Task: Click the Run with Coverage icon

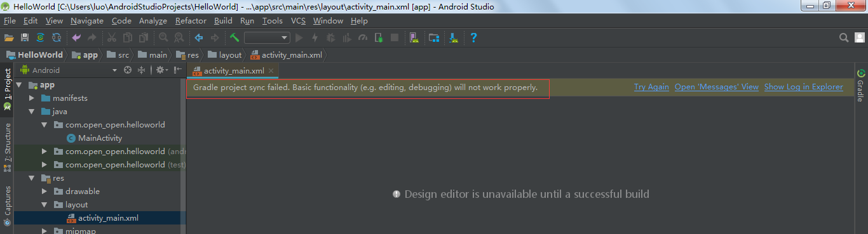Action: click(346, 38)
